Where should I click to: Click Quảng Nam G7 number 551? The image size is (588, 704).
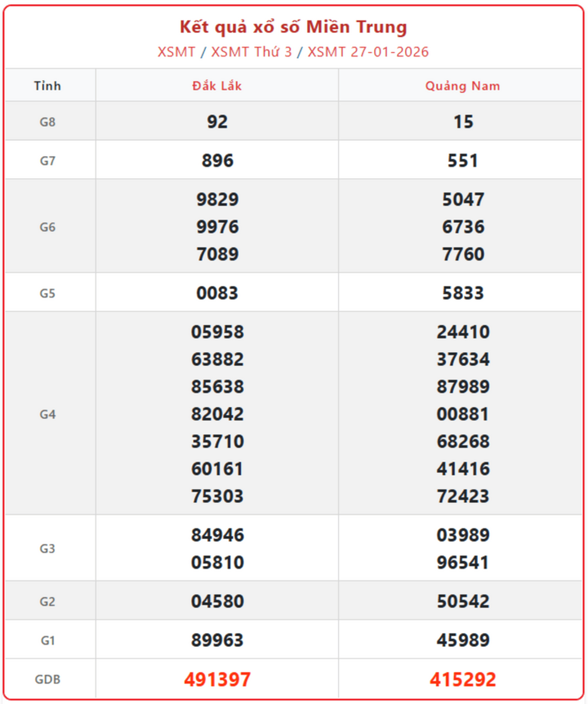coord(462,161)
